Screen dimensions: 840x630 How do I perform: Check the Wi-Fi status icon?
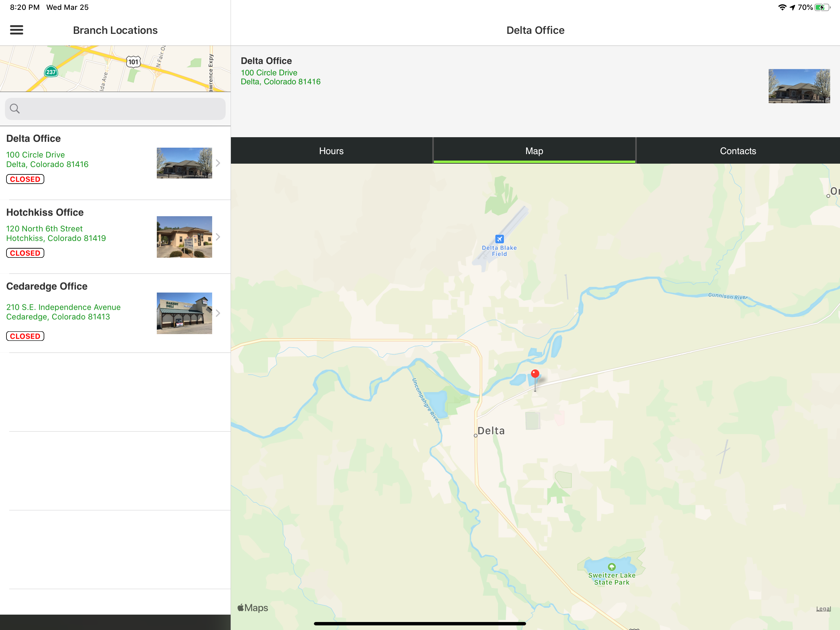(x=782, y=7)
